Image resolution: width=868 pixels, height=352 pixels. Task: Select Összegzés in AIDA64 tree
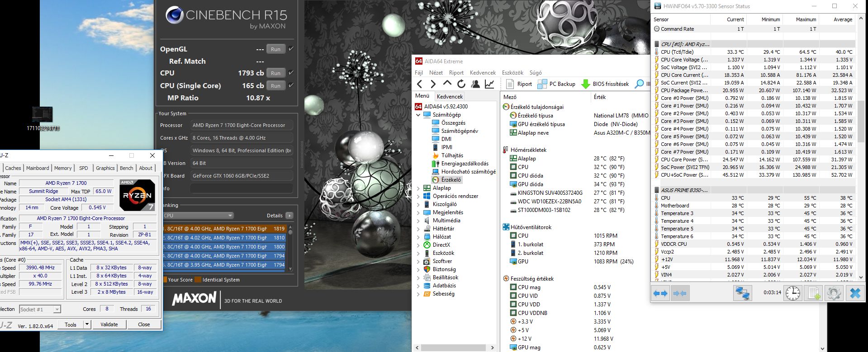pyautogui.click(x=453, y=123)
